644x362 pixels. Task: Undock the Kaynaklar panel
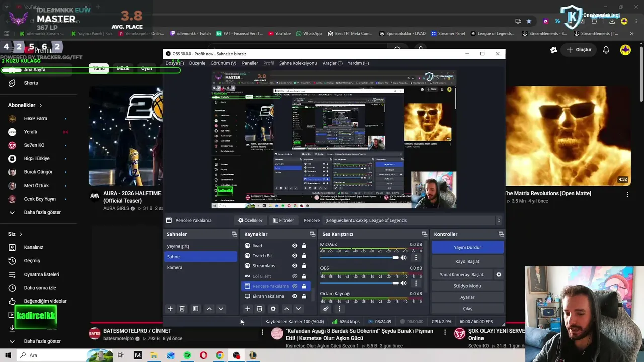313,234
